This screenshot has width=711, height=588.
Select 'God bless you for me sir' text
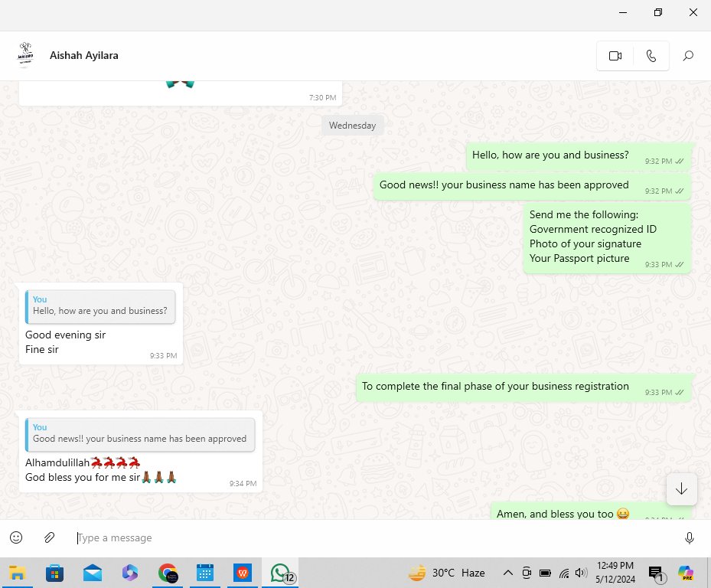pyautogui.click(x=83, y=477)
